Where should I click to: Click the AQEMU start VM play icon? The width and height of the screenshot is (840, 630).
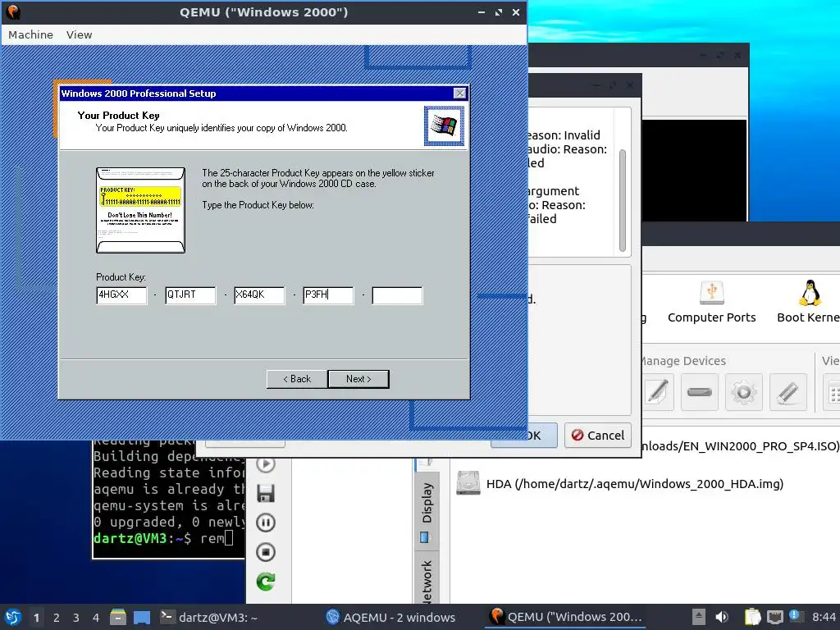click(266, 464)
